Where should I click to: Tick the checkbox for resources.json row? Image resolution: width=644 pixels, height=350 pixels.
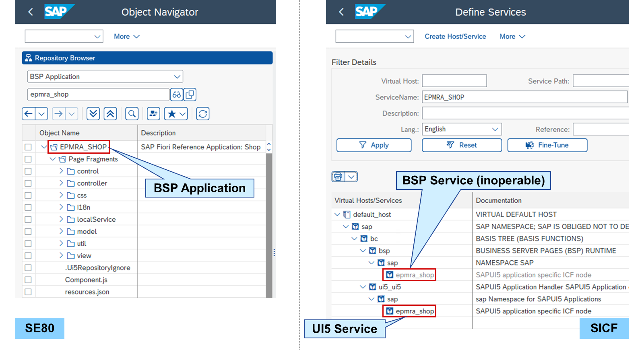click(x=28, y=292)
